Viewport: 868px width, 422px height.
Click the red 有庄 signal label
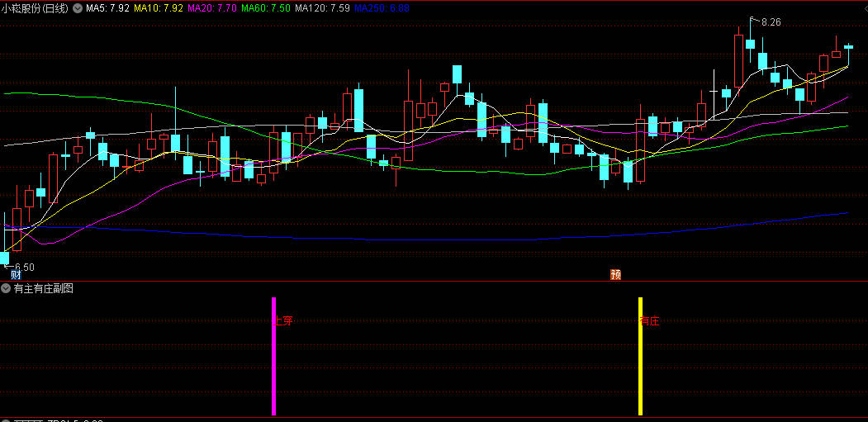tap(650, 320)
